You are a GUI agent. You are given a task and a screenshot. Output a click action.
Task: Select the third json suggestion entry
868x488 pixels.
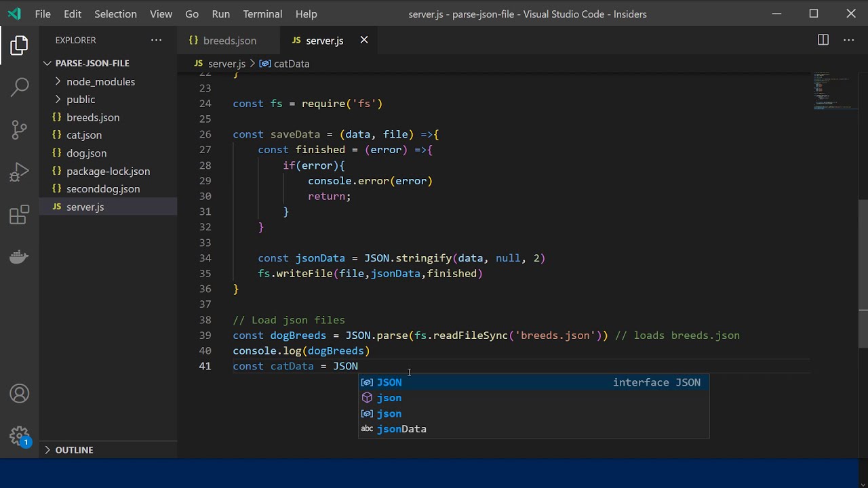click(x=534, y=413)
